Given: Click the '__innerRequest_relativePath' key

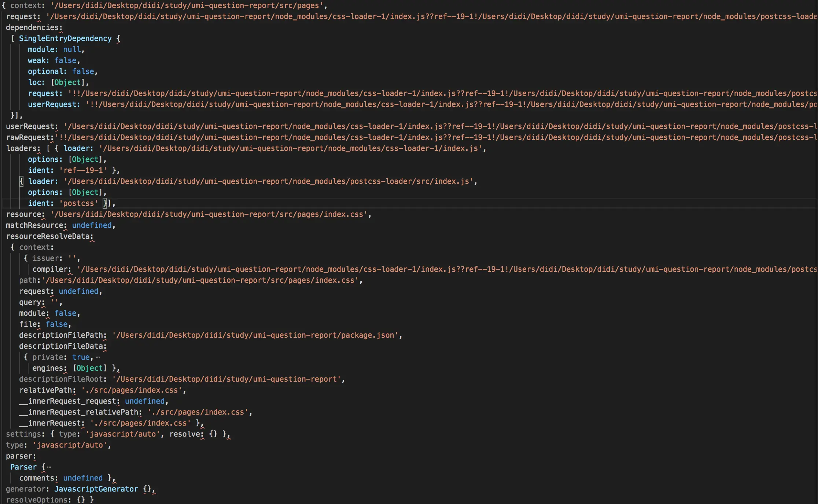Looking at the screenshot, I should pyautogui.click(x=79, y=412).
